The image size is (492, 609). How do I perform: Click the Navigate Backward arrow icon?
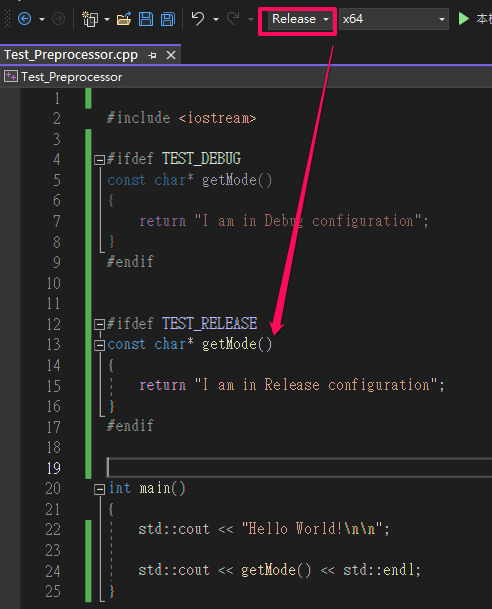(x=24, y=19)
